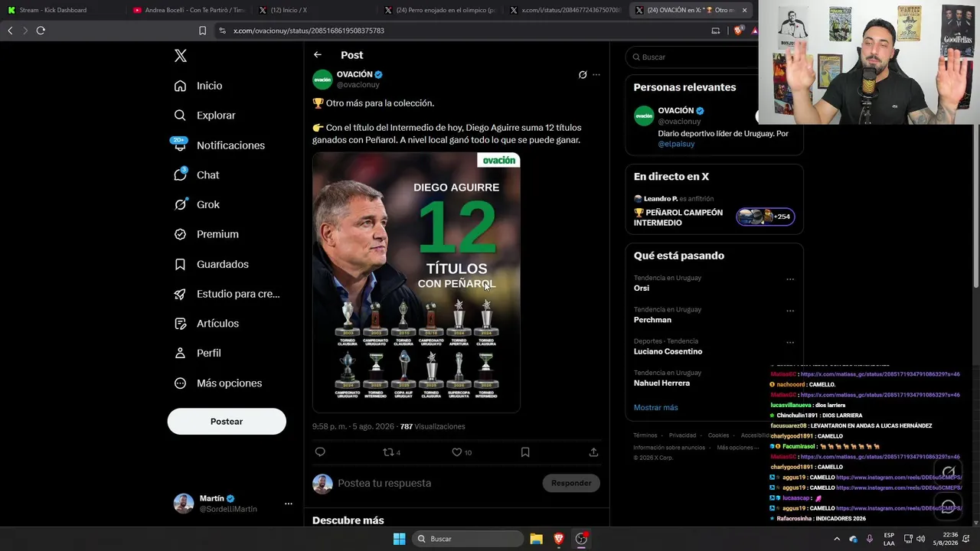Open OVACIÓN in Personas relevantes
980x551 pixels.
click(676, 110)
